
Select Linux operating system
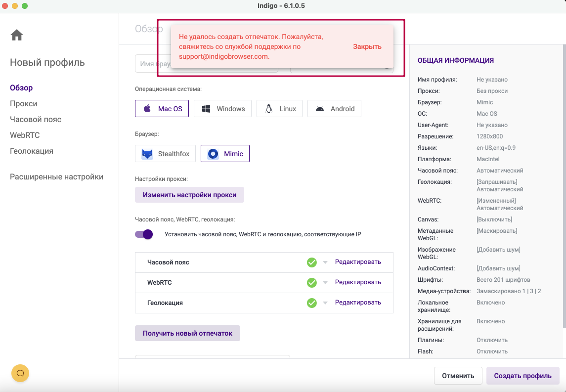279,109
